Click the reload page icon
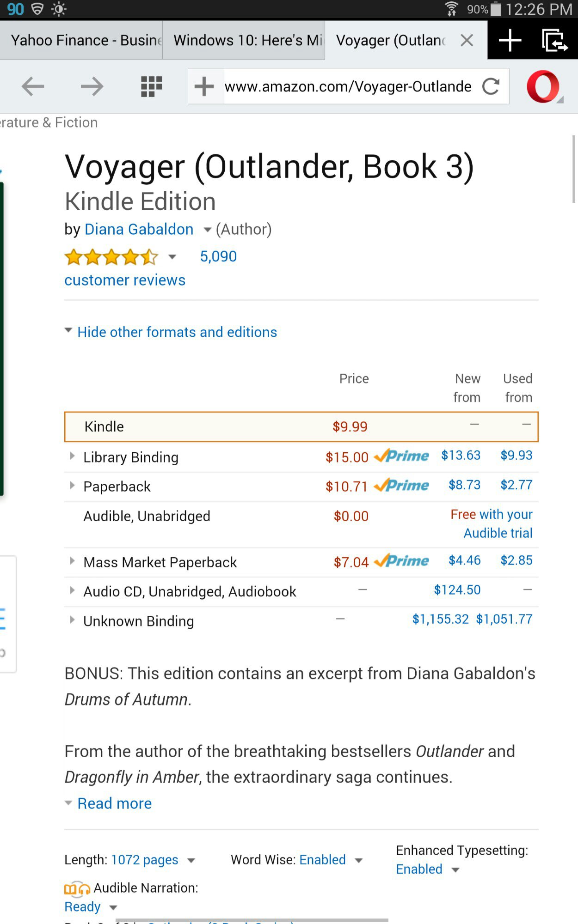This screenshot has height=924, width=578. [x=491, y=86]
